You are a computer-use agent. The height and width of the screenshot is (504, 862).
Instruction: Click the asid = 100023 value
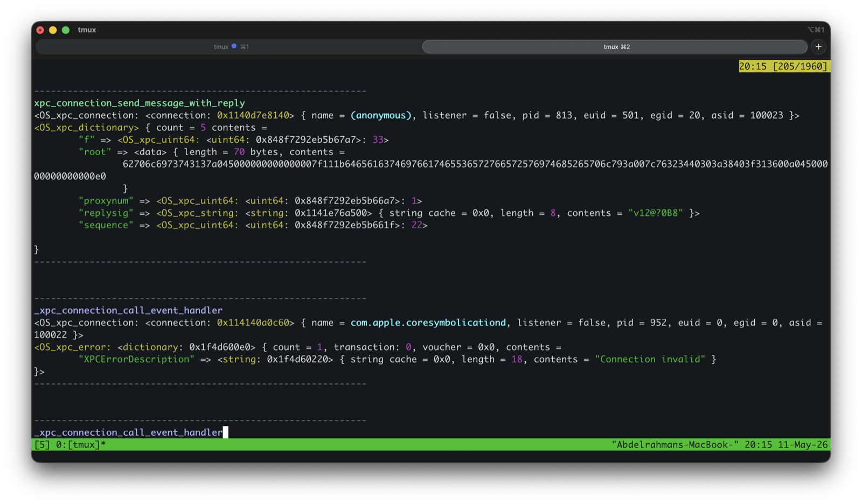[x=747, y=115]
